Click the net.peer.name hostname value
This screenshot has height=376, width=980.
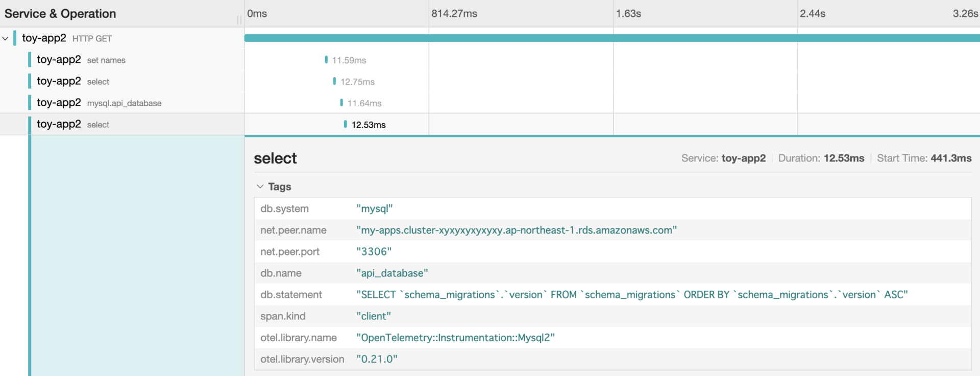click(516, 230)
